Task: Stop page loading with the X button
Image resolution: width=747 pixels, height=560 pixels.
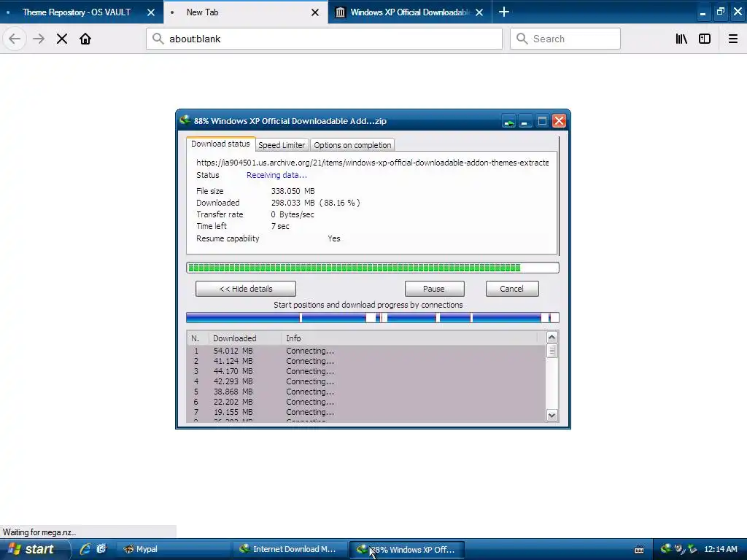Action: pos(62,39)
